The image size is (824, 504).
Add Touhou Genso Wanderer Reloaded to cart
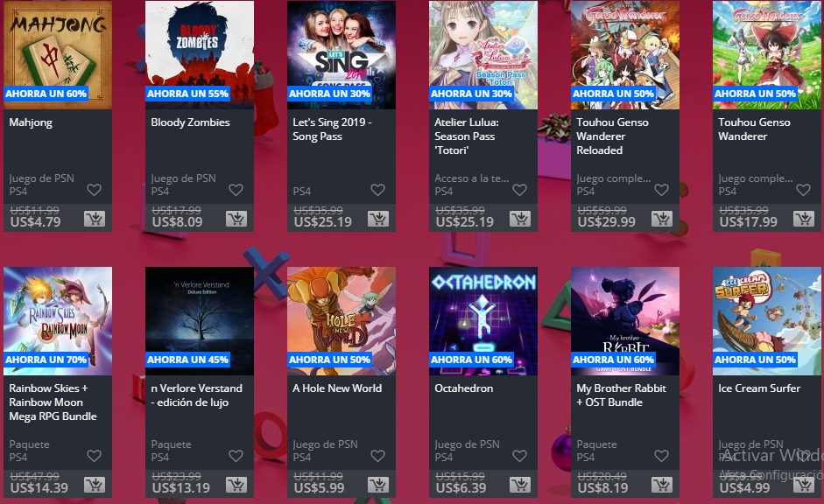[662, 219]
